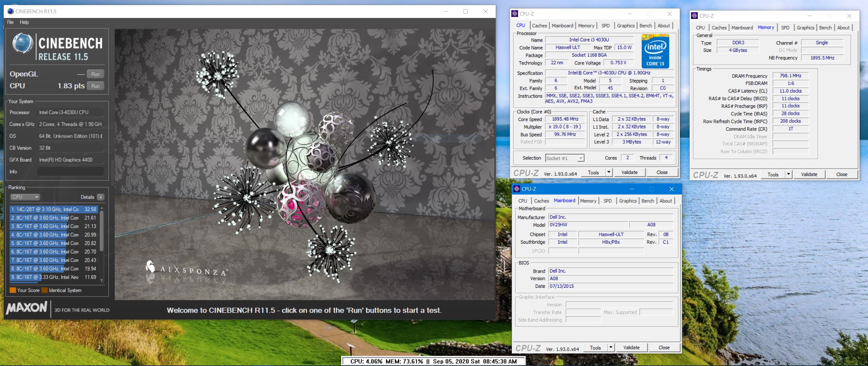The width and height of the screenshot is (868, 366).
Task: Select ranking entry 14C/28T with score 32.58
Action: pos(54,209)
